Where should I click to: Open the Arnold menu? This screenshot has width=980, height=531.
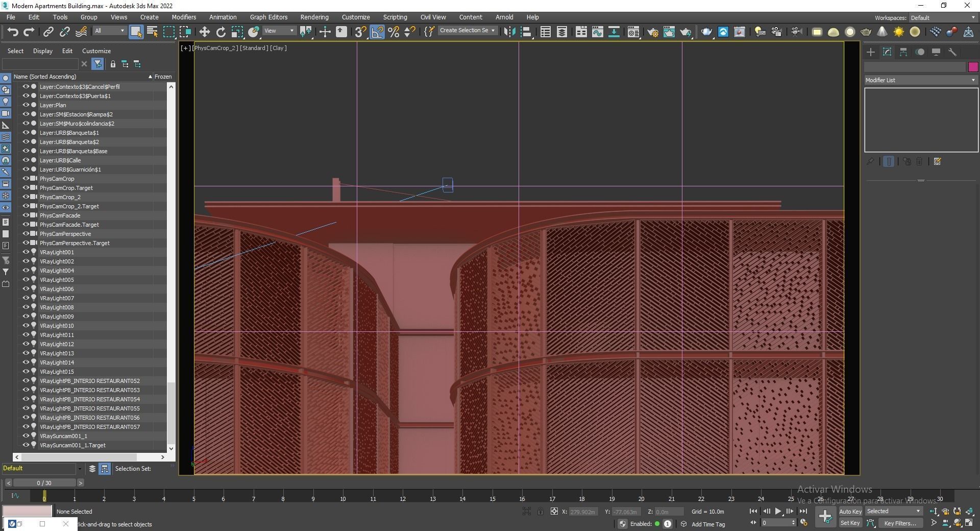click(504, 17)
